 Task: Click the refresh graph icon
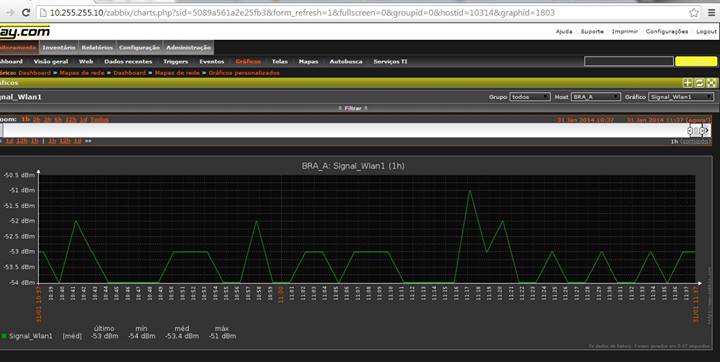[699, 83]
